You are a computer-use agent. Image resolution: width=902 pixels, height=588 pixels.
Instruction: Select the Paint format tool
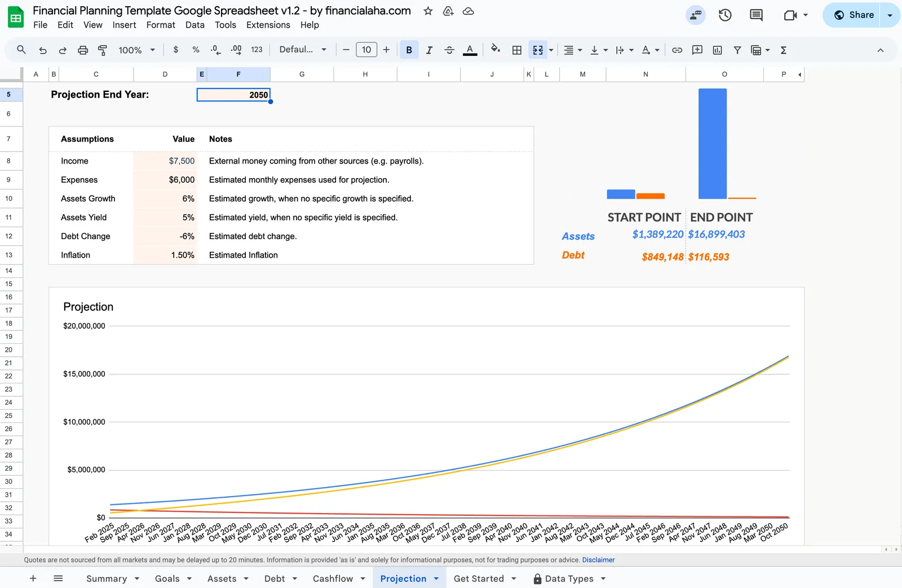pos(102,50)
